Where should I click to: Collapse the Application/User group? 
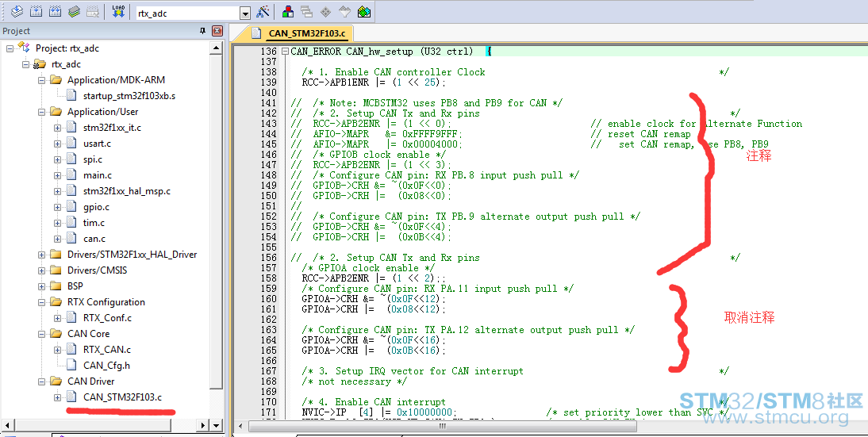click(41, 112)
